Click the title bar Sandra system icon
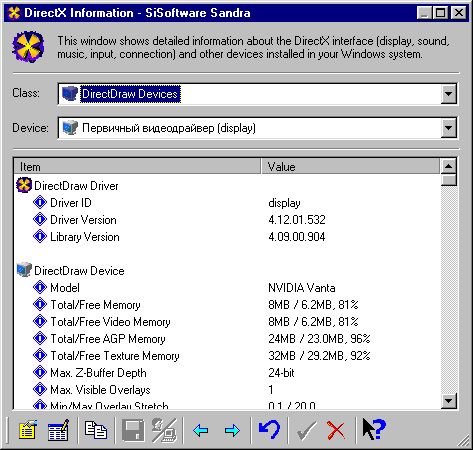473x450 pixels. tap(14, 13)
